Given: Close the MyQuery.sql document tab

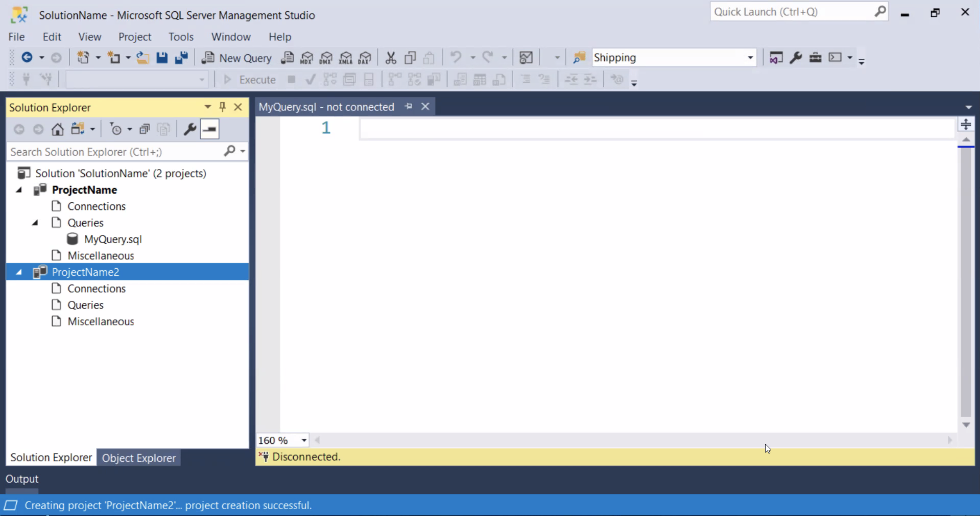Looking at the screenshot, I should [x=425, y=107].
